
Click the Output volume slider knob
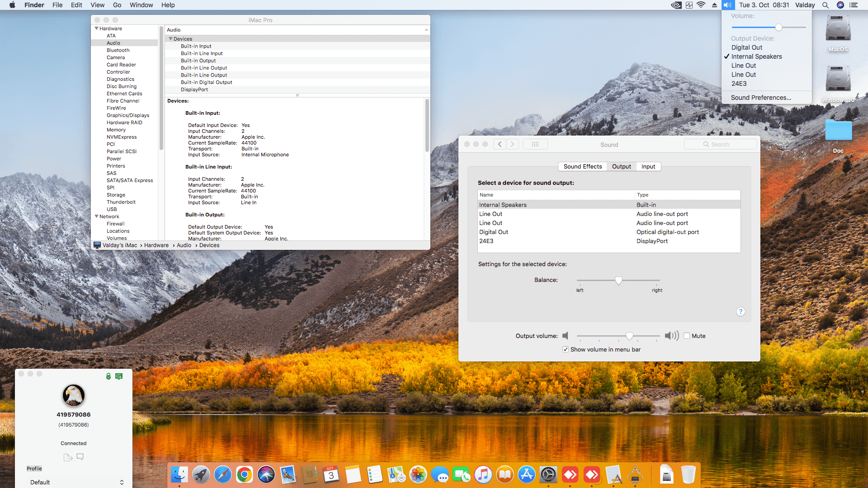[x=629, y=336]
